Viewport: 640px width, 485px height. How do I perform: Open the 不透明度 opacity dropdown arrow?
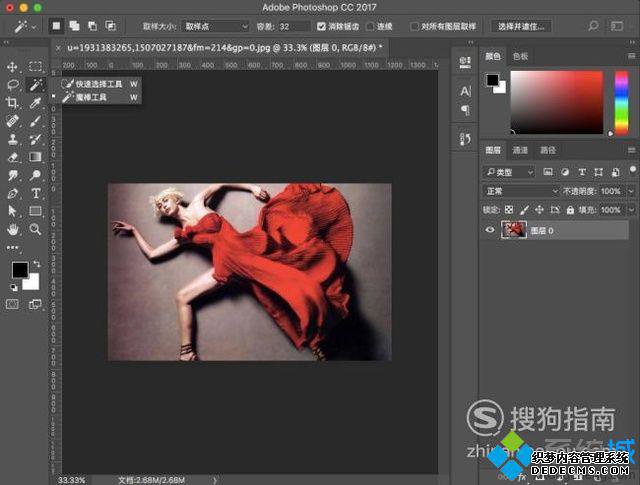click(x=631, y=191)
